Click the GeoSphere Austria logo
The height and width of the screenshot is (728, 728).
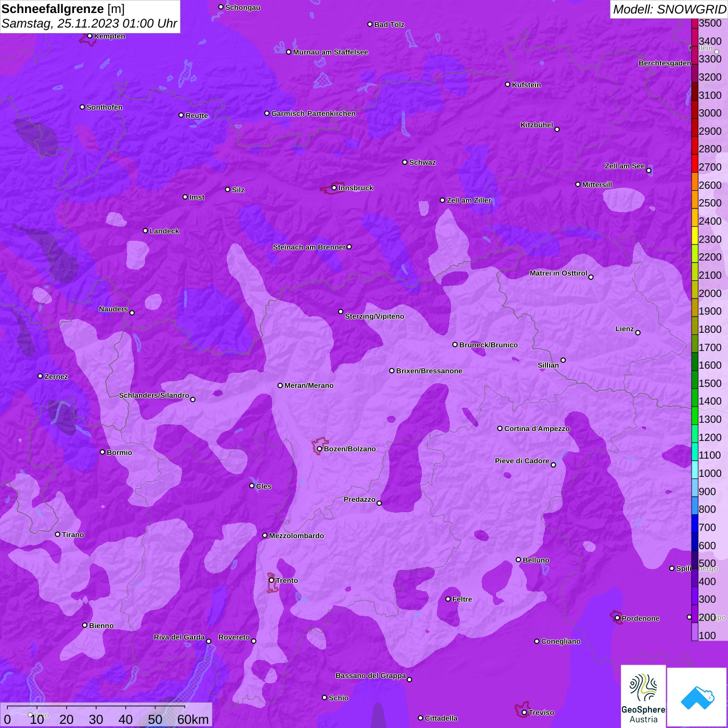(643, 696)
